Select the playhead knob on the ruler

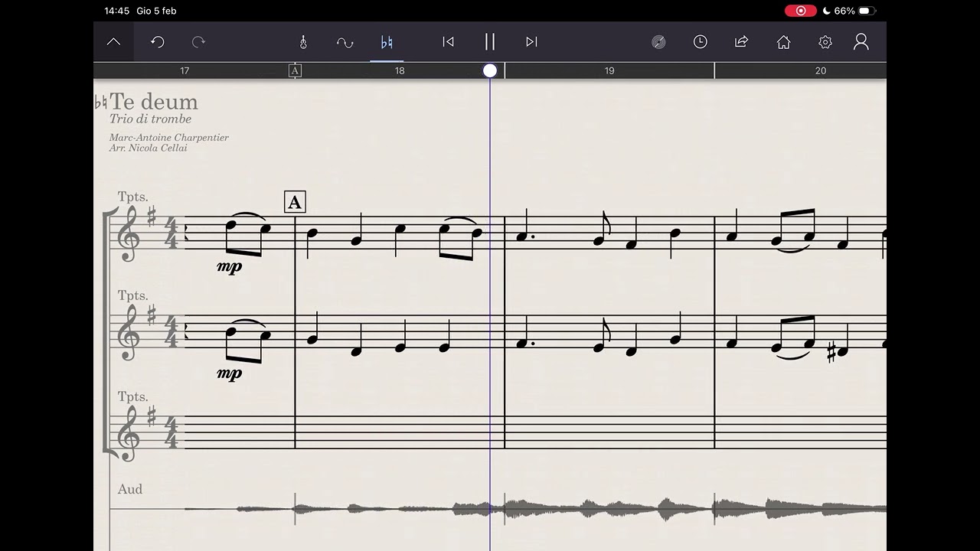490,70
